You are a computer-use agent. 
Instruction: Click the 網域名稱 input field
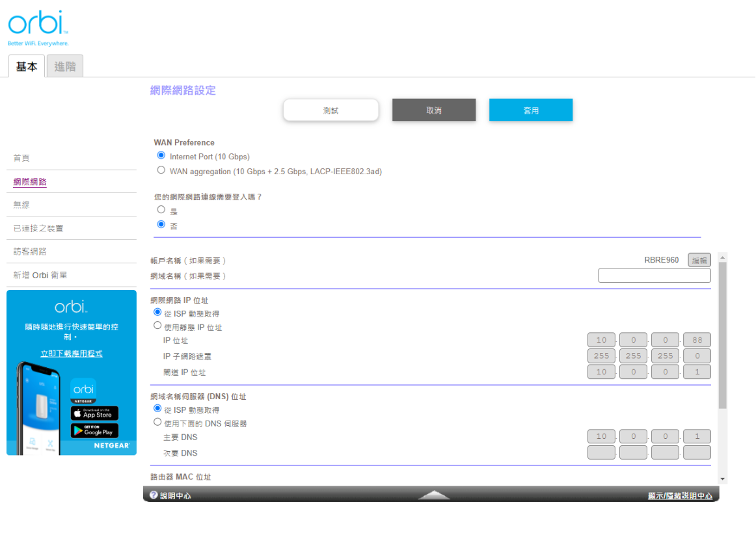point(654,275)
